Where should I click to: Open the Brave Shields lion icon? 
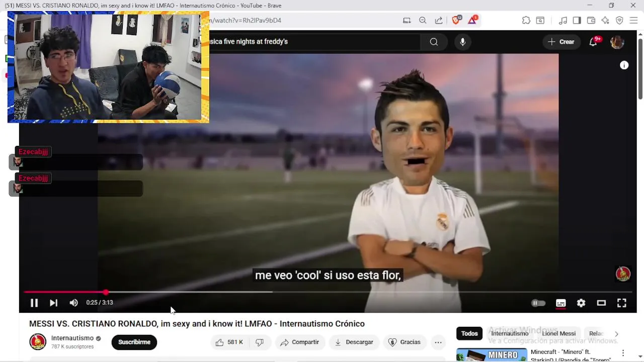pyautogui.click(x=456, y=20)
